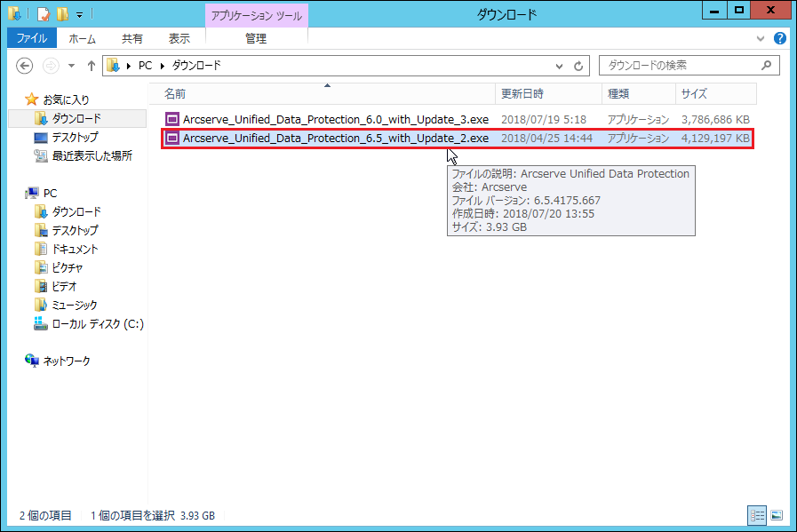This screenshot has width=797, height=532.
Task: Select ネットワーク in navigation pane
Action: (67, 361)
